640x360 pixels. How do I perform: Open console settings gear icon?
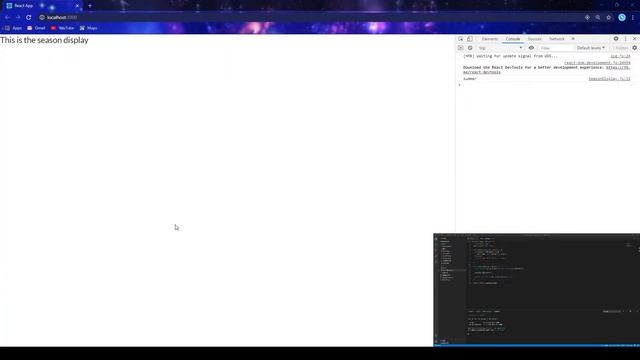pyautogui.click(x=635, y=48)
